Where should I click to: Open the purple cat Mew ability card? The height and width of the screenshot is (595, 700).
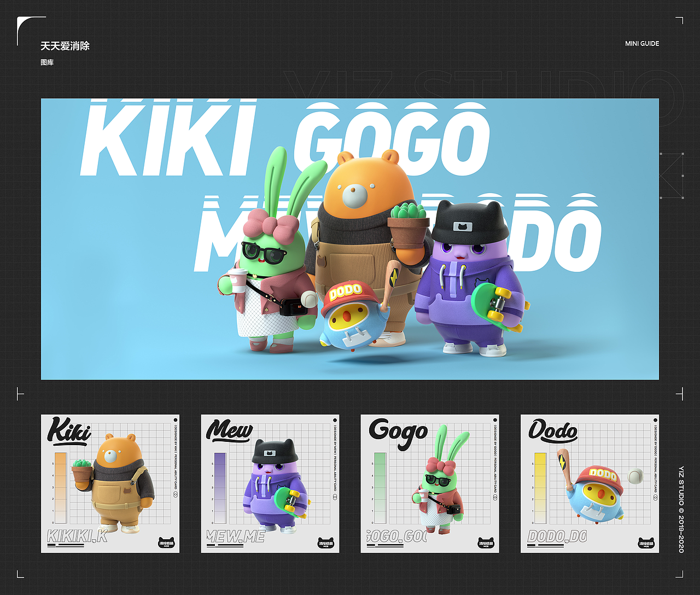click(x=270, y=483)
